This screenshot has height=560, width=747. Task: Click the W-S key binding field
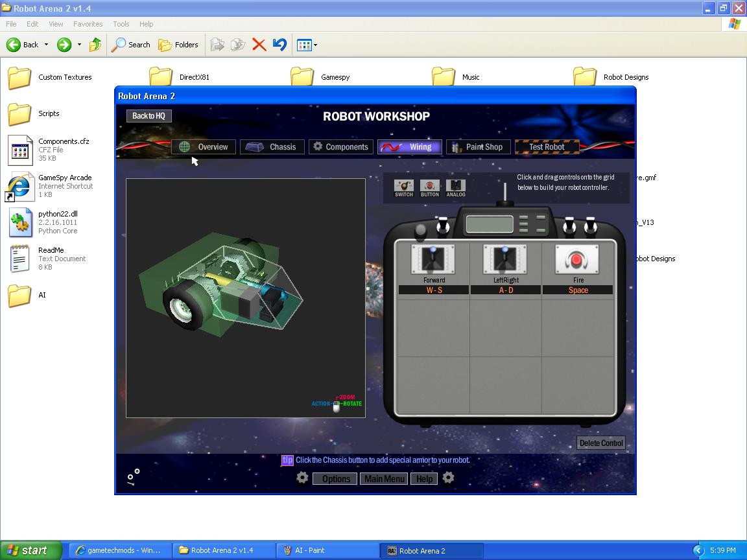tap(434, 290)
